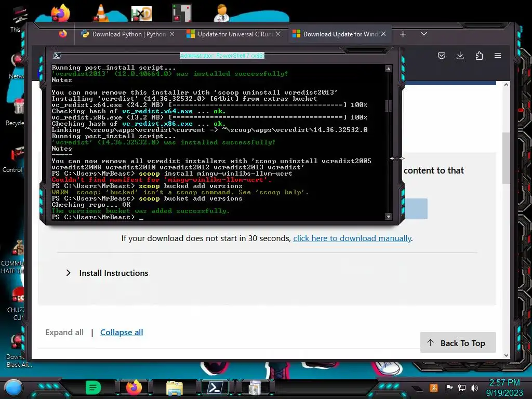Open File Explorer from taskbar
The width and height of the screenshot is (532, 399).
(175, 388)
